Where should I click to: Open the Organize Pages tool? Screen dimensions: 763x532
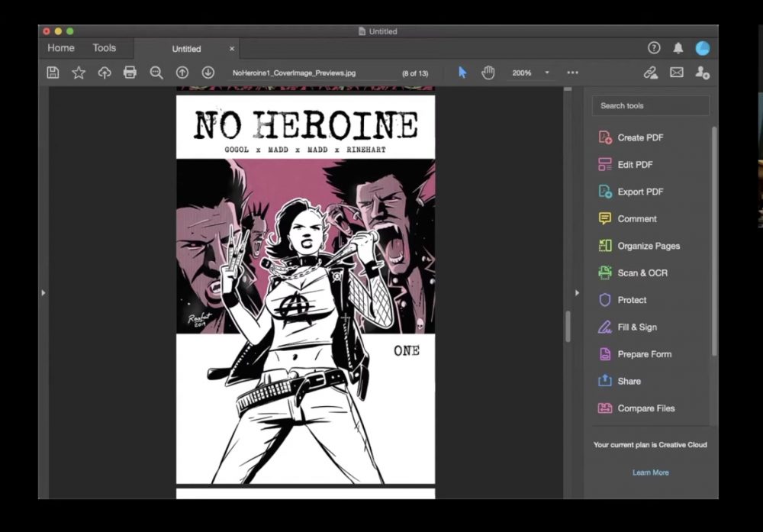coord(639,246)
